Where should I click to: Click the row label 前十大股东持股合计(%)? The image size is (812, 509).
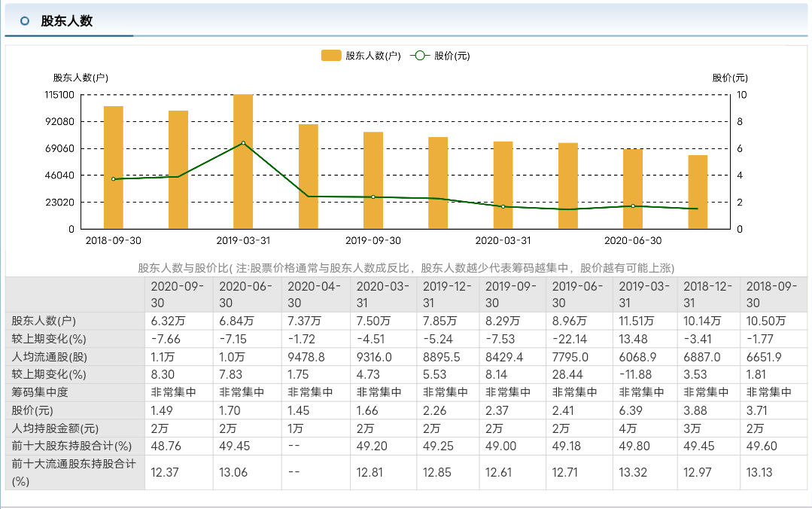[x=71, y=446]
